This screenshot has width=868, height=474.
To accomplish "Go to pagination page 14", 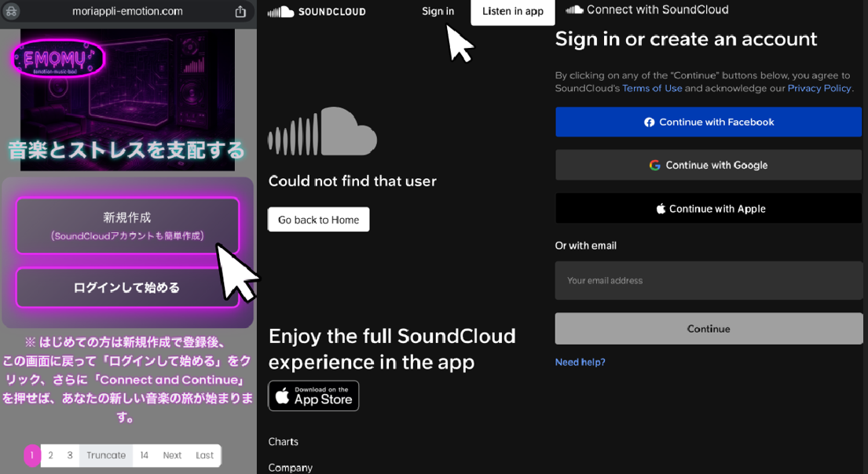I will point(144,455).
